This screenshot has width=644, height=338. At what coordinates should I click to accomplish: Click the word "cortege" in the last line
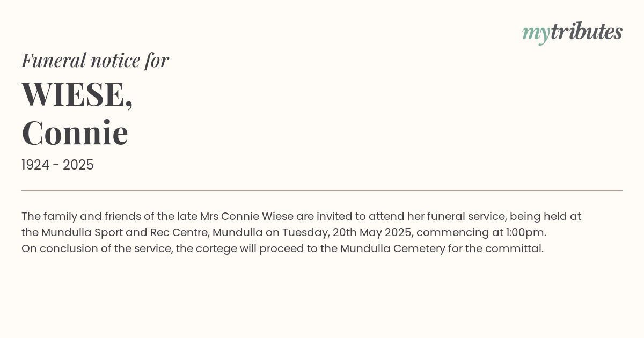[218, 249]
